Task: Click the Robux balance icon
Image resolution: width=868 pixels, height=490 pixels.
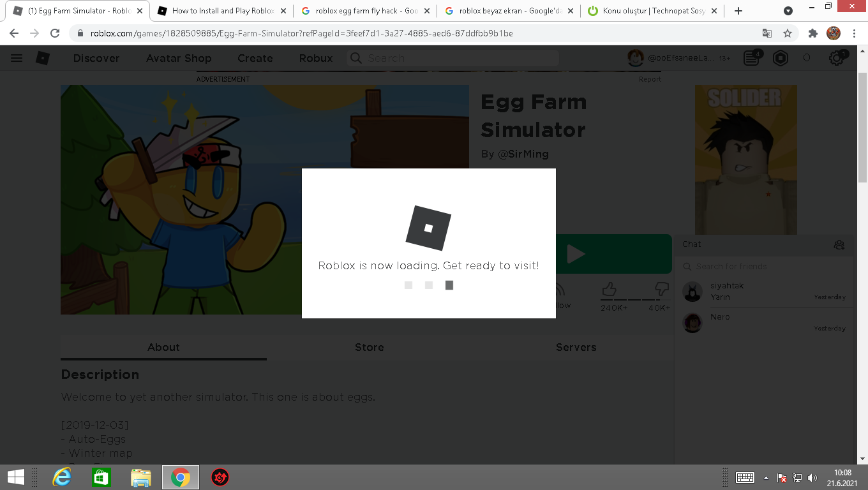Action: [781, 58]
